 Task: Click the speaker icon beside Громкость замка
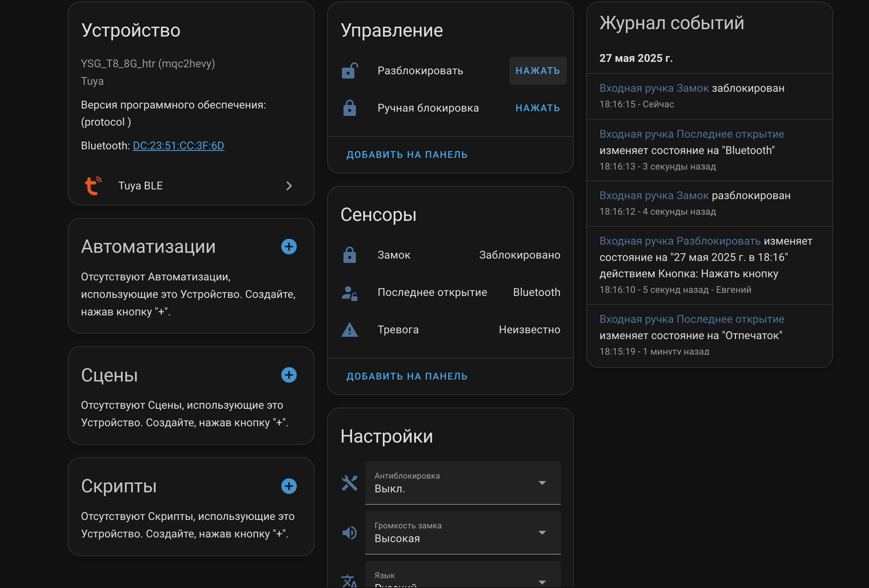(349, 532)
